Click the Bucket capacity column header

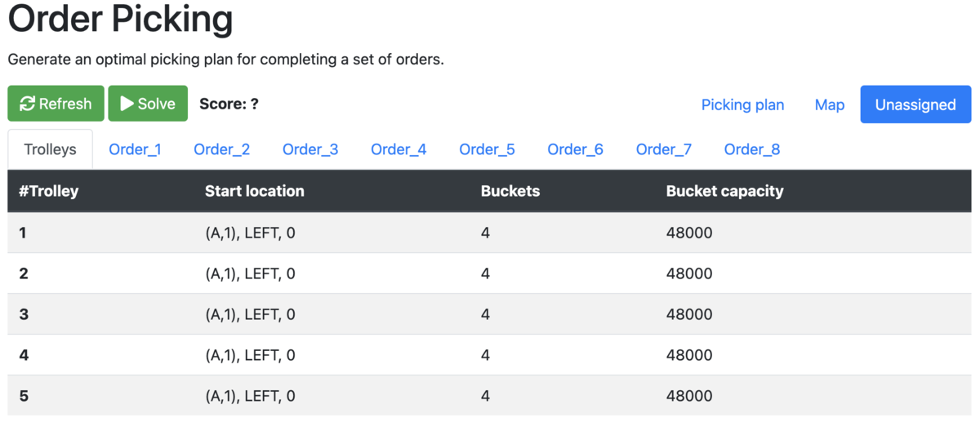724,191
